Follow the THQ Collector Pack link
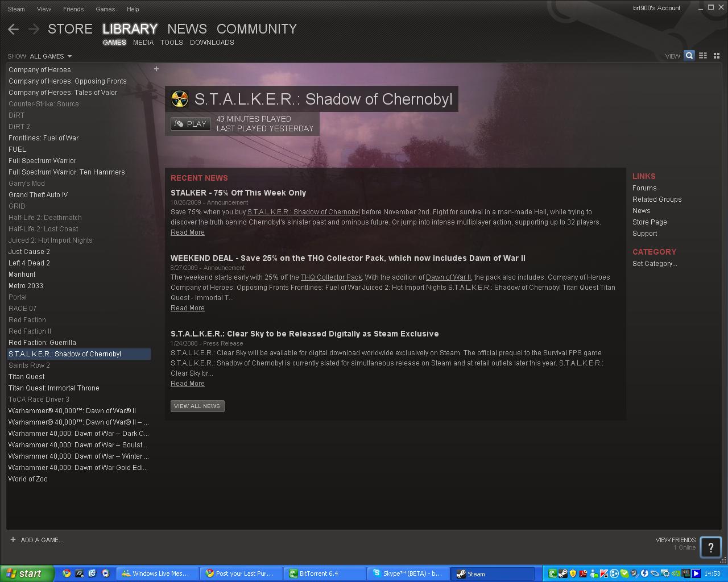 332,277
